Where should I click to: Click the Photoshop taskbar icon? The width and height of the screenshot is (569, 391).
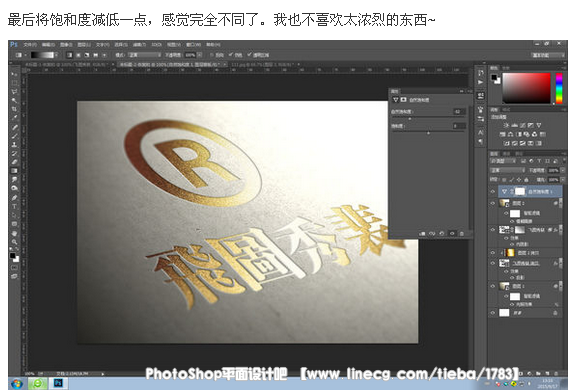tap(58, 383)
